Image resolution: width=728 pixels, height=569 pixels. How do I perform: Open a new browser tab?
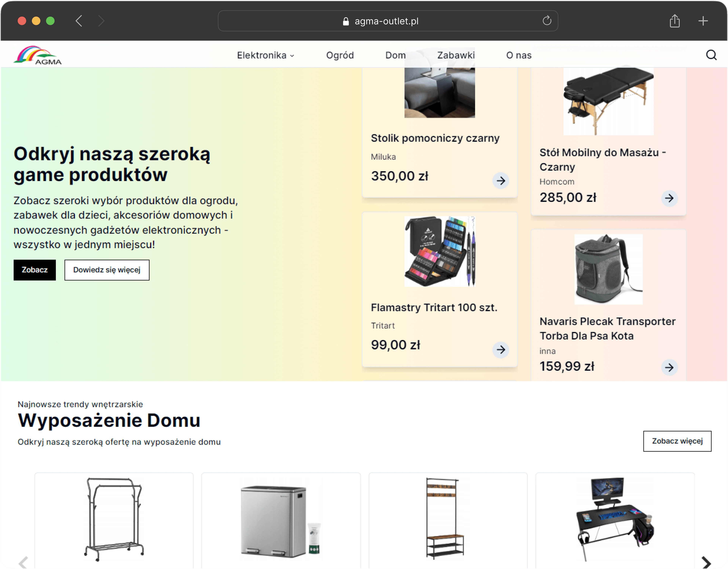[703, 21]
